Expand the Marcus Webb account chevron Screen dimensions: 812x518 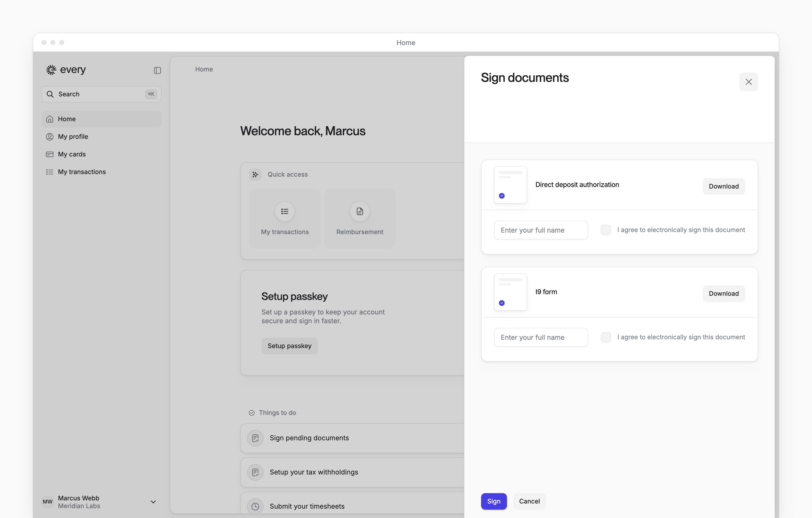(153, 502)
